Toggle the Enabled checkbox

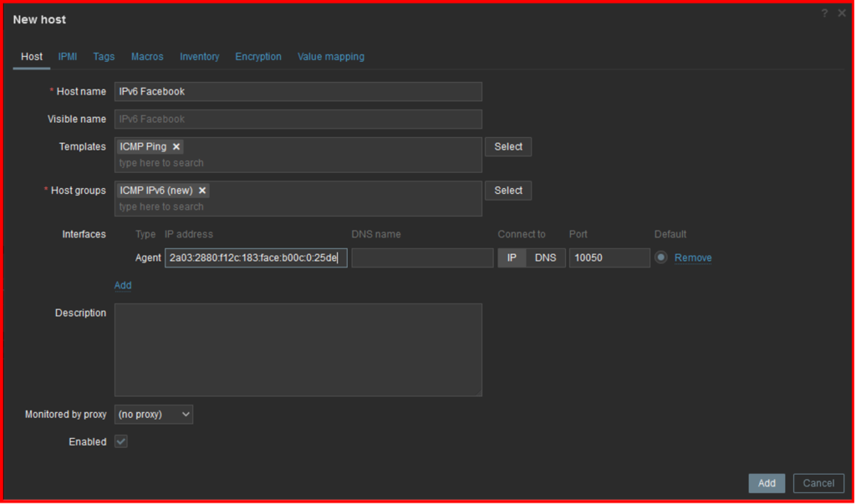click(x=121, y=441)
